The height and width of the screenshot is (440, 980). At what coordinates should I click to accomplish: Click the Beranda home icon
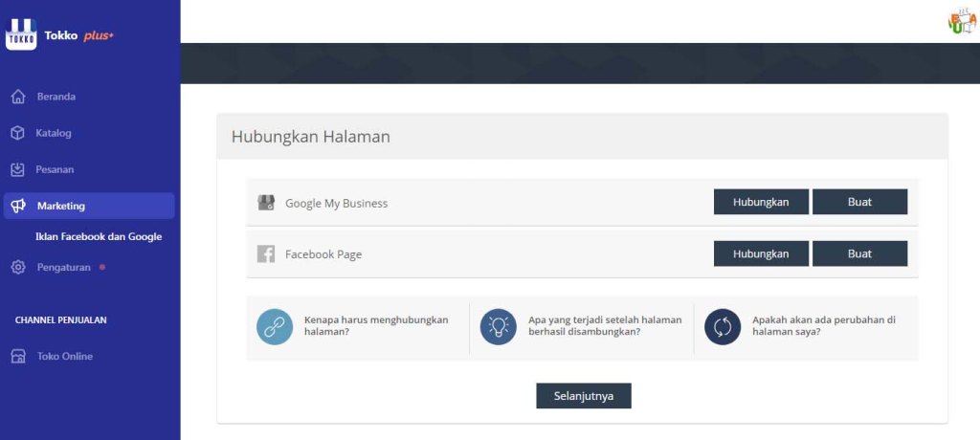17,97
